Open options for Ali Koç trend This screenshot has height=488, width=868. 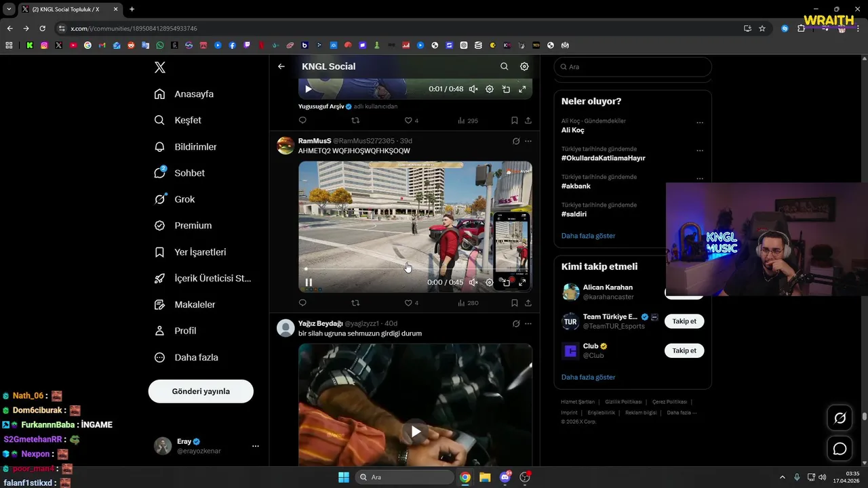point(700,123)
